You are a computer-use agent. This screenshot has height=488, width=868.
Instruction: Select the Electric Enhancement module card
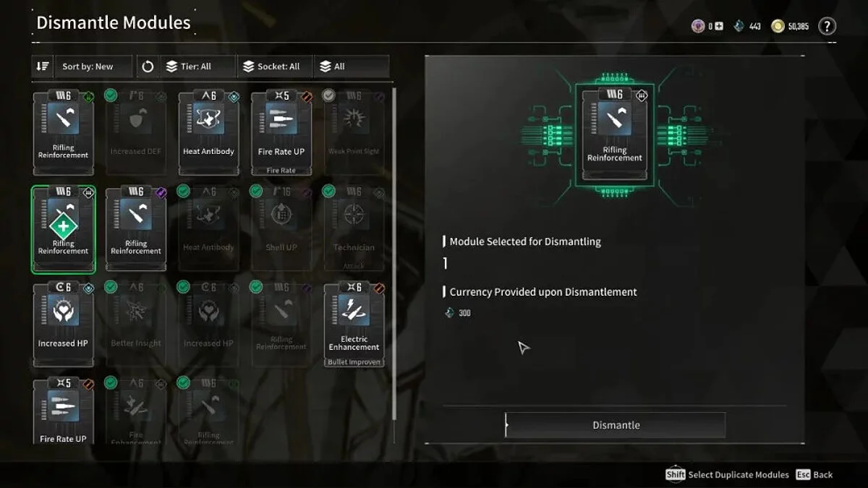click(354, 324)
